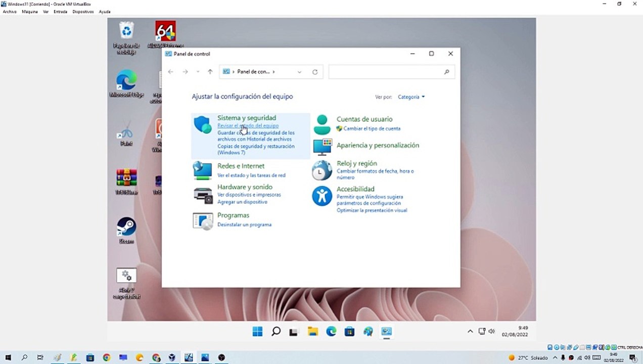Screen dimensions: 643x364
Task: Open Microsoft Edge in guest taskbar
Action: point(331,332)
